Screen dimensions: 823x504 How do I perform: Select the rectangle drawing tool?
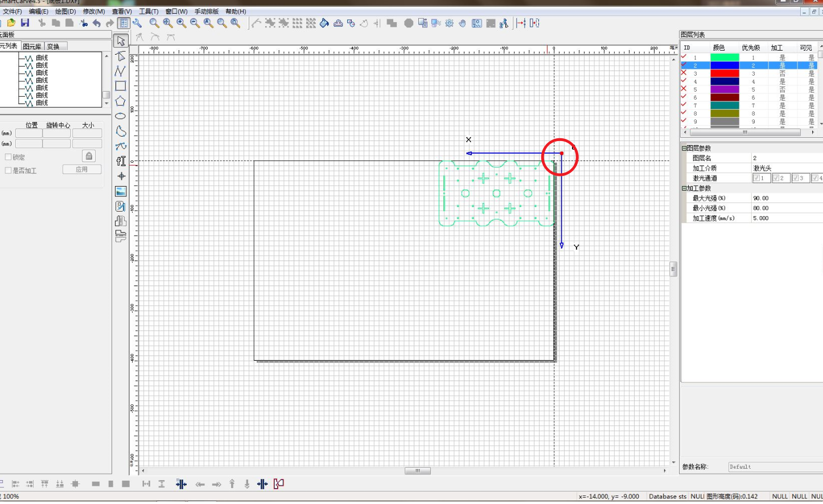click(x=121, y=86)
